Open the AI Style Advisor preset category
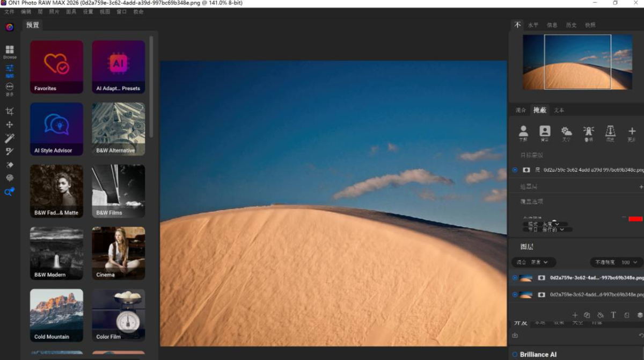The width and height of the screenshot is (644, 360). click(56, 129)
